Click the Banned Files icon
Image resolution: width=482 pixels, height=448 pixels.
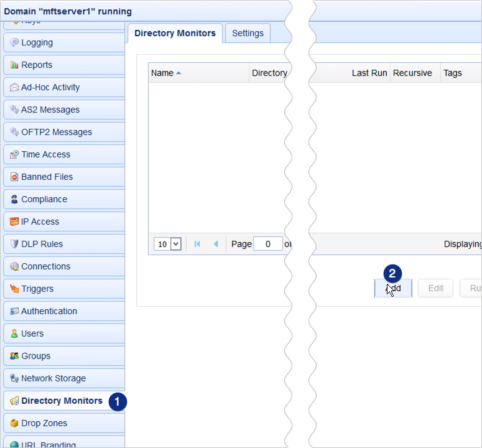(x=14, y=177)
